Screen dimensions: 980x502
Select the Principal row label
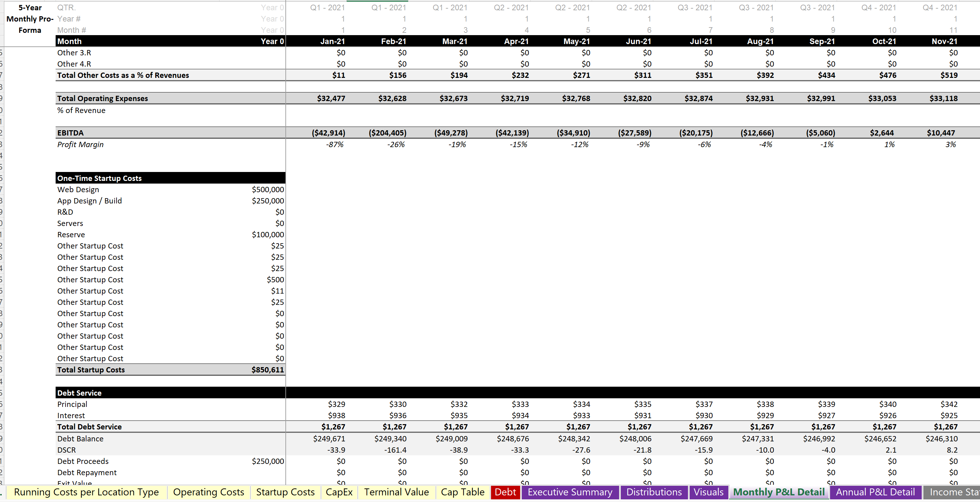point(72,404)
